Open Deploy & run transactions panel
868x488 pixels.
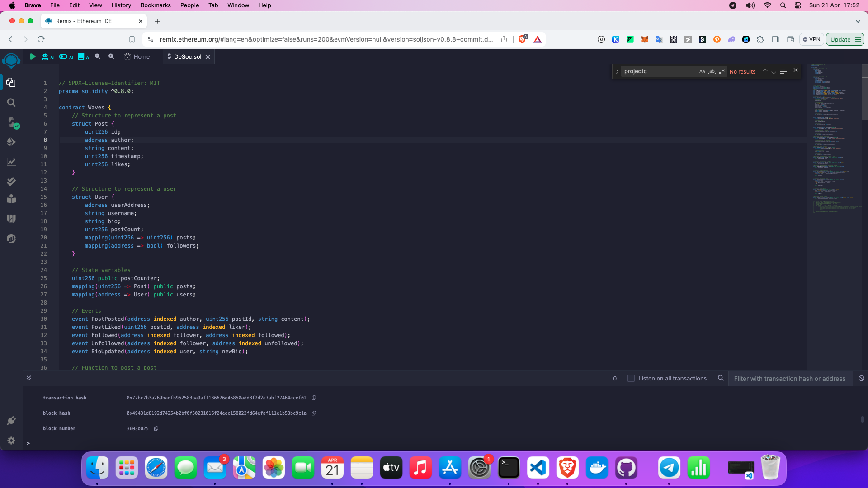(x=11, y=142)
